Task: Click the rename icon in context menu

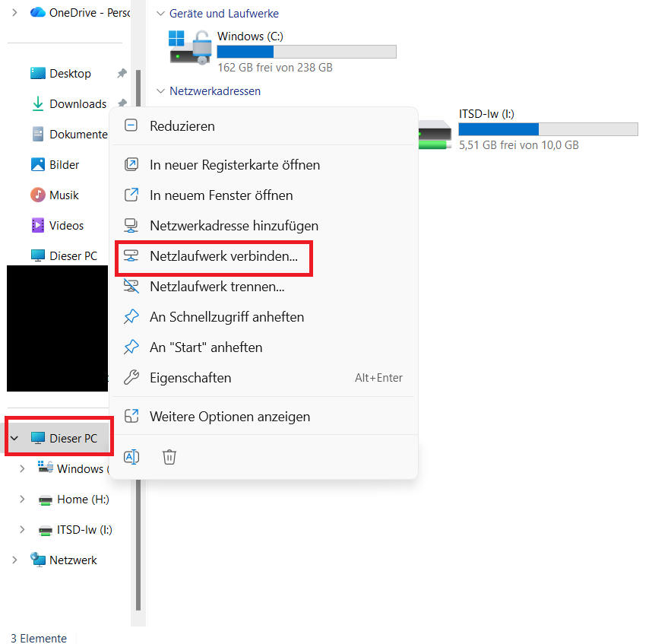Action: click(x=131, y=456)
